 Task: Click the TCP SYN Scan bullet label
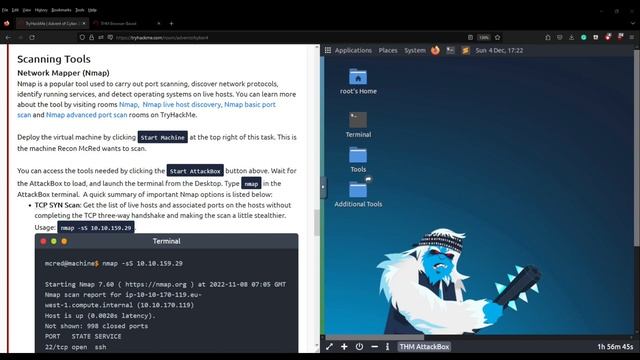58,205
